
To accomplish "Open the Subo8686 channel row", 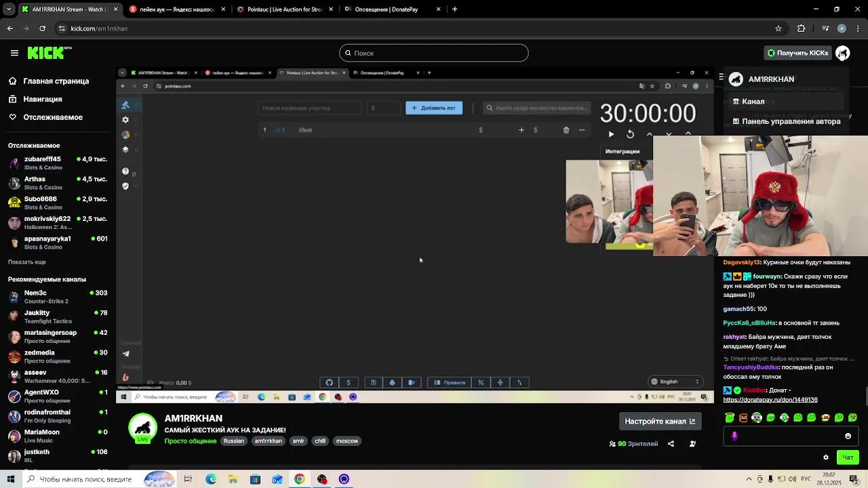I will (58, 203).
